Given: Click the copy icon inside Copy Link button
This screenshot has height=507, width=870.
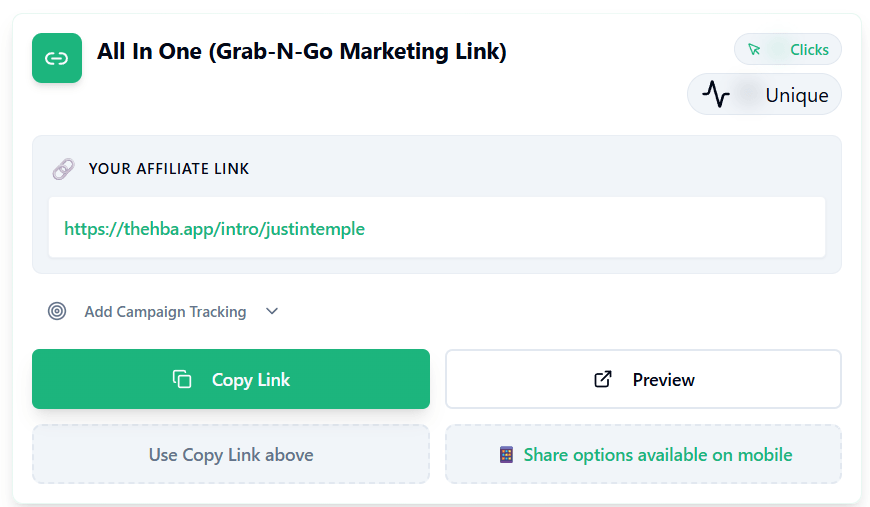Looking at the screenshot, I should click(182, 379).
